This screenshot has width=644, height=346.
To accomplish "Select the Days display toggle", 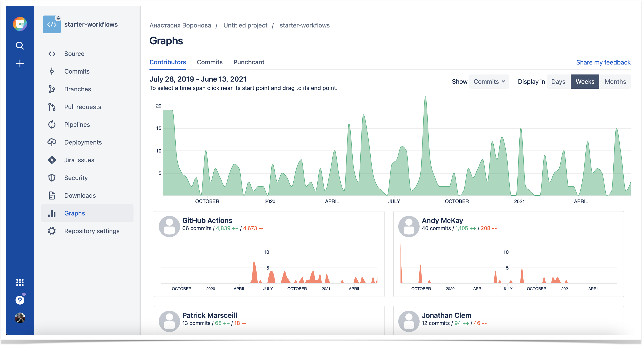I will (x=557, y=81).
